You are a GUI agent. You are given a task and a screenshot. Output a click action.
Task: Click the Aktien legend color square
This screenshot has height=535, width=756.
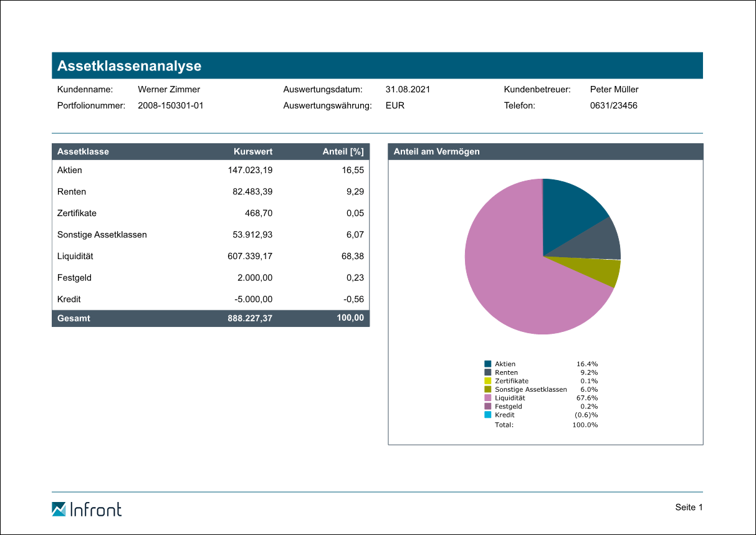(x=488, y=364)
